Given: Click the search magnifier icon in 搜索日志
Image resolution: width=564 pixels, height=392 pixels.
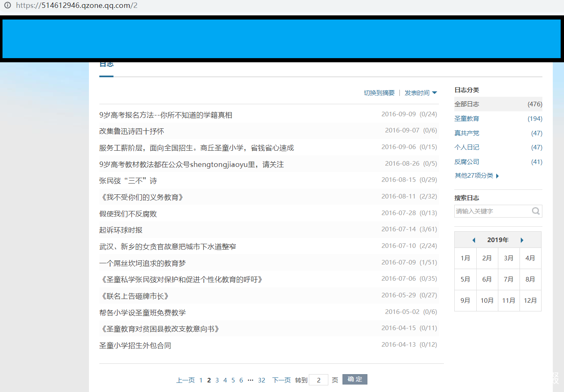Looking at the screenshot, I should 536,211.
